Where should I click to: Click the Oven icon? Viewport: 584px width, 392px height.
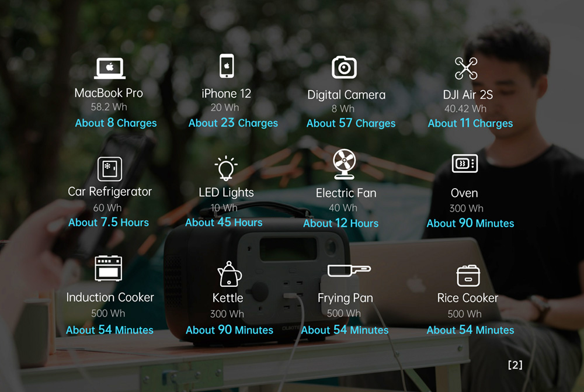click(465, 163)
